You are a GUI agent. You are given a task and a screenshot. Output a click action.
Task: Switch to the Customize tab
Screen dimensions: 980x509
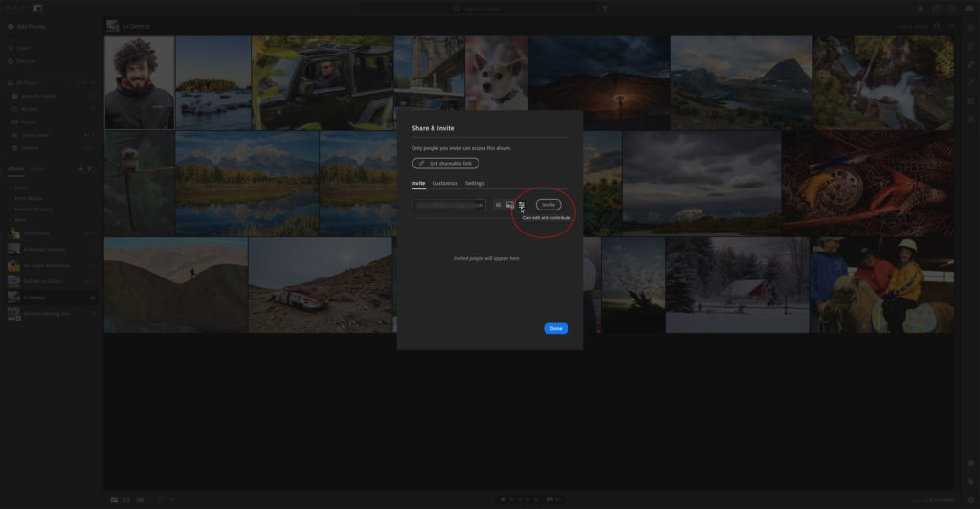445,183
